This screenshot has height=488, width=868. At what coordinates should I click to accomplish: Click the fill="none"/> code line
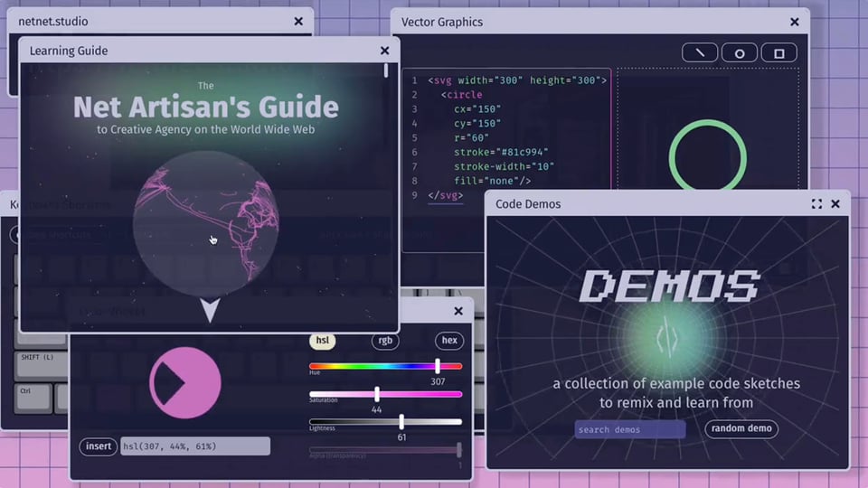(x=492, y=181)
